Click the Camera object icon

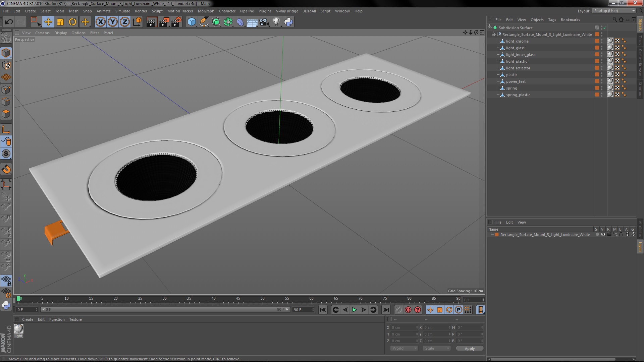coord(264,22)
